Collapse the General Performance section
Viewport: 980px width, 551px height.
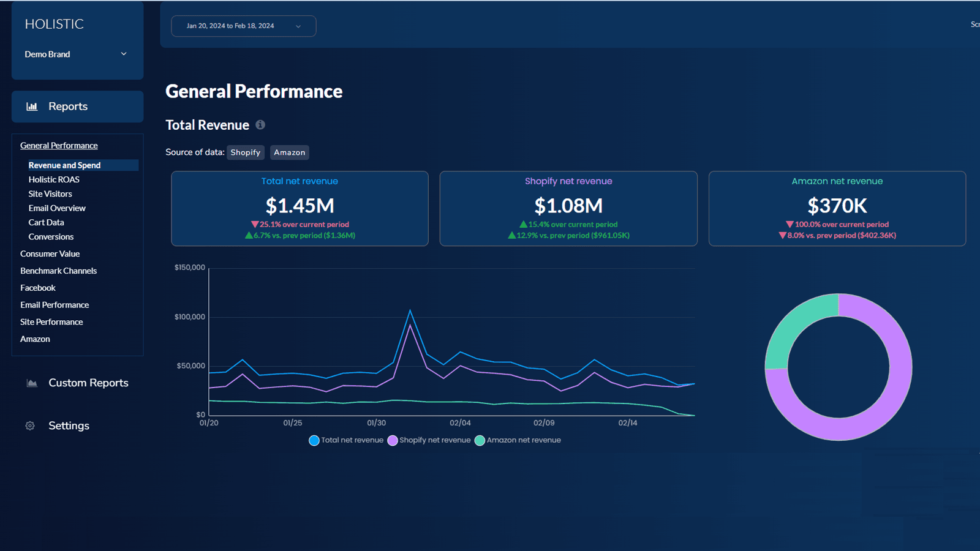click(59, 145)
